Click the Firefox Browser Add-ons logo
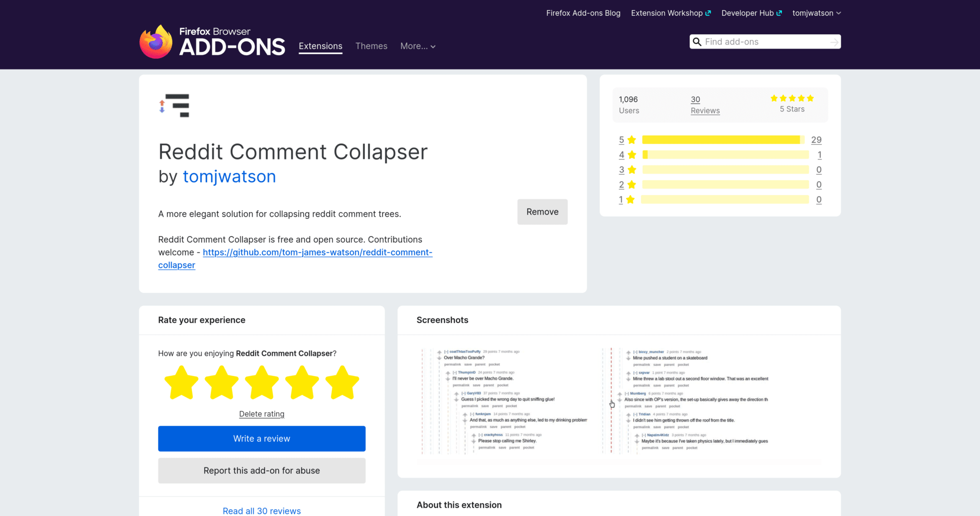 click(212, 42)
